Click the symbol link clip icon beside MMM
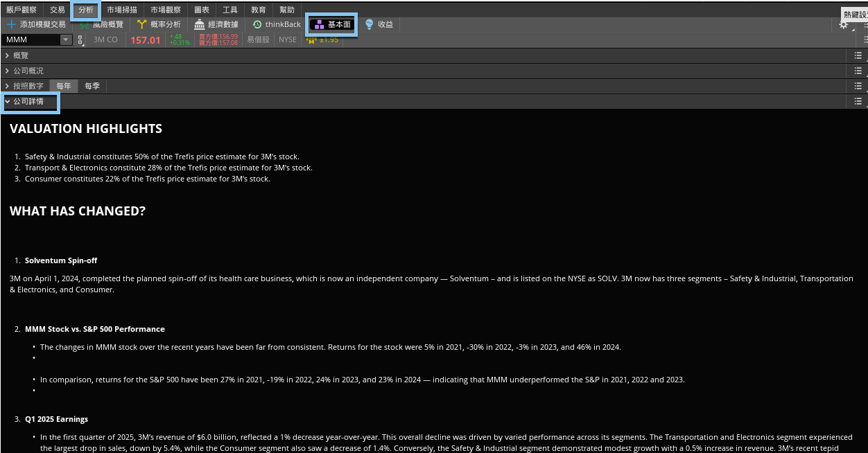Screen dimensions: 868x453 [80, 40]
